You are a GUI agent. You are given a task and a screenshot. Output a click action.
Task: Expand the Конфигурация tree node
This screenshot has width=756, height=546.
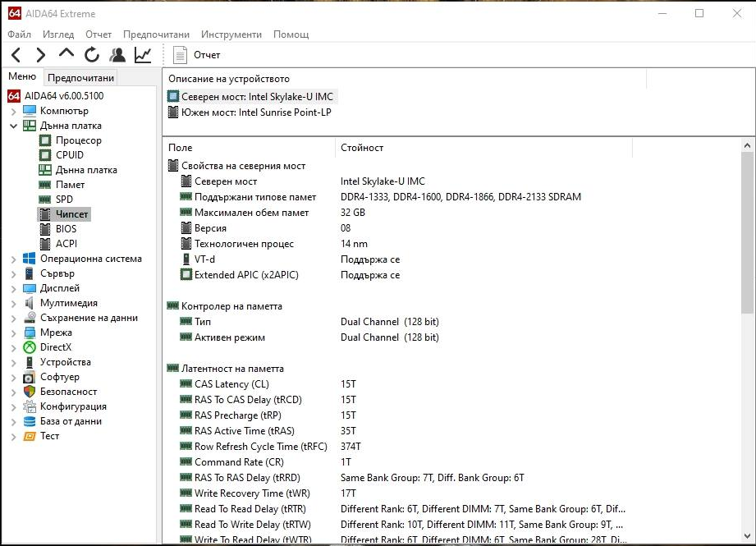[x=13, y=407]
